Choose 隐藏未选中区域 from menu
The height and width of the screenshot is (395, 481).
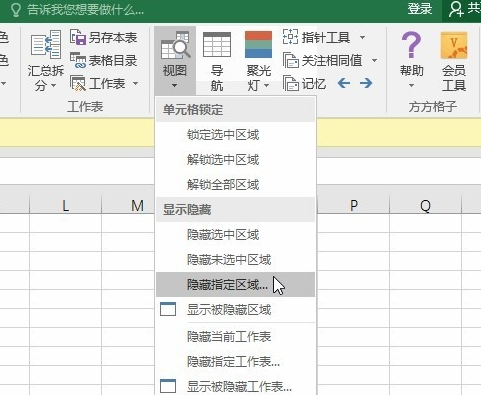click(x=235, y=259)
